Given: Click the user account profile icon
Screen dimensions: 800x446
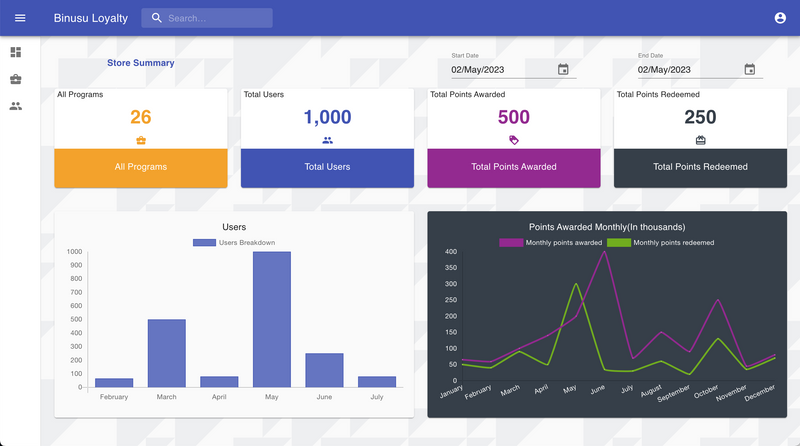Looking at the screenshot, I should coord(780,18).
